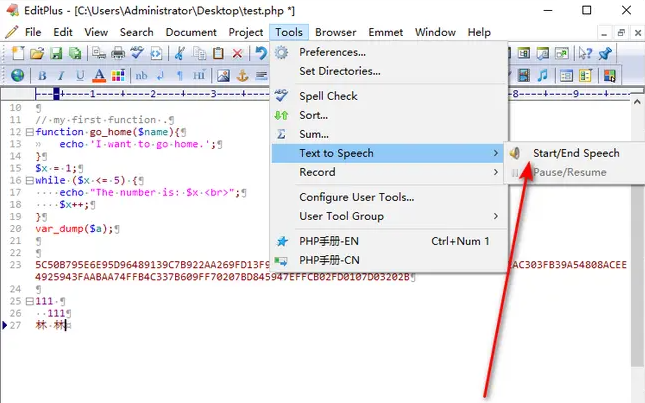Choose Set Directories... menu entry
Screen dimensions: 645x403
(389, 71)
